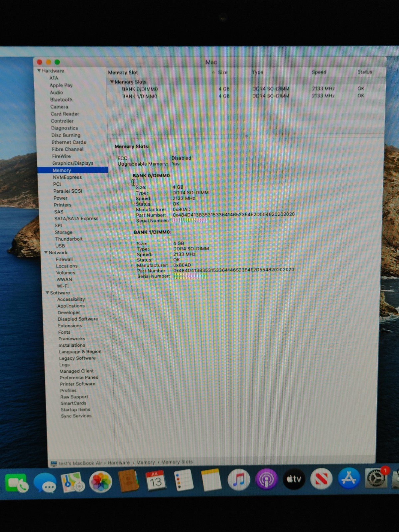Open the Reminders app icon
This screenshot has width=399, height=532.
coord(184,480)
